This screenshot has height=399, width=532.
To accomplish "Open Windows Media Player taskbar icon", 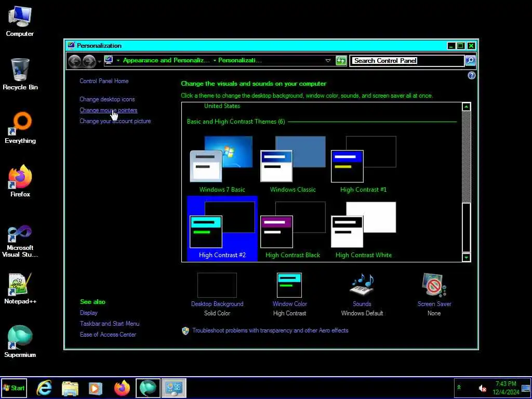I will (x=96, y=388).
